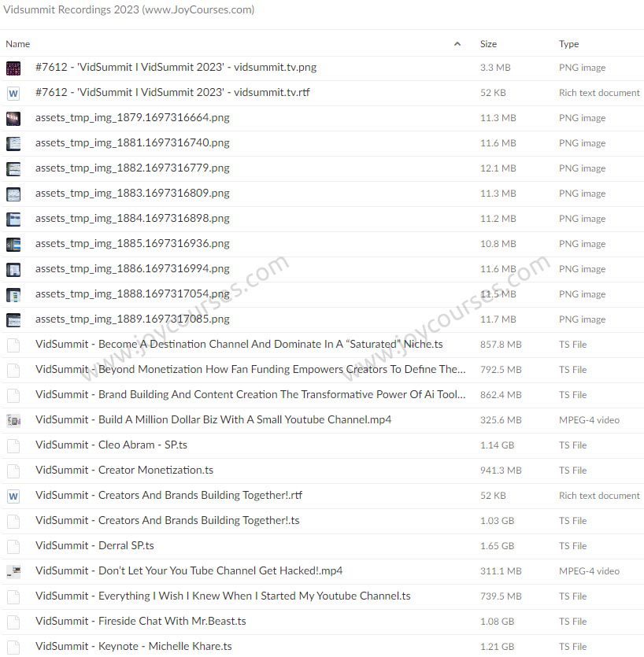Open 'Fireside Chat With Mr.Beast.ts' file name
644x657 pixels.
coord(141,621)
